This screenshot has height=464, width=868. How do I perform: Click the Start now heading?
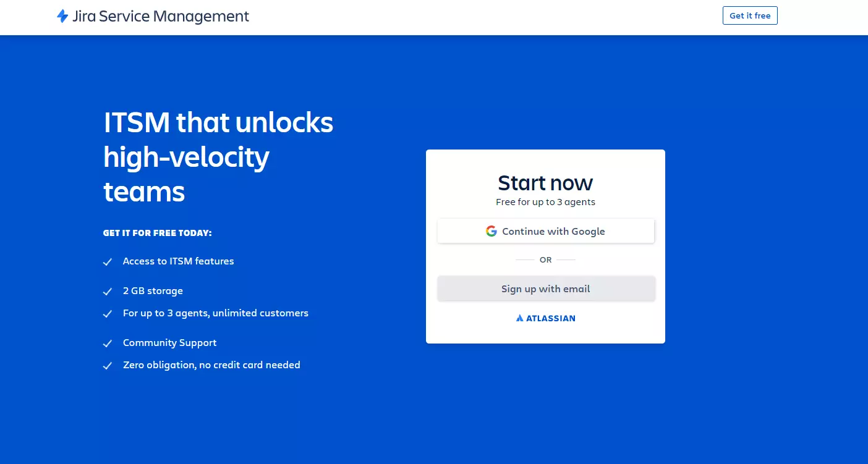tap(545, 183)
